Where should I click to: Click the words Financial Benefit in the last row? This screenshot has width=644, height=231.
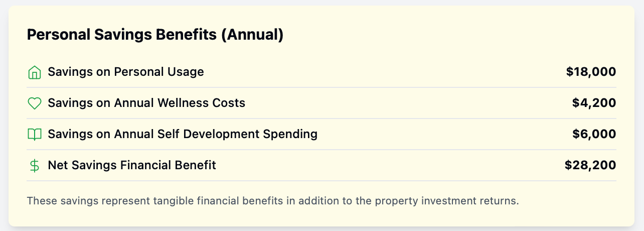coord(169,165)
